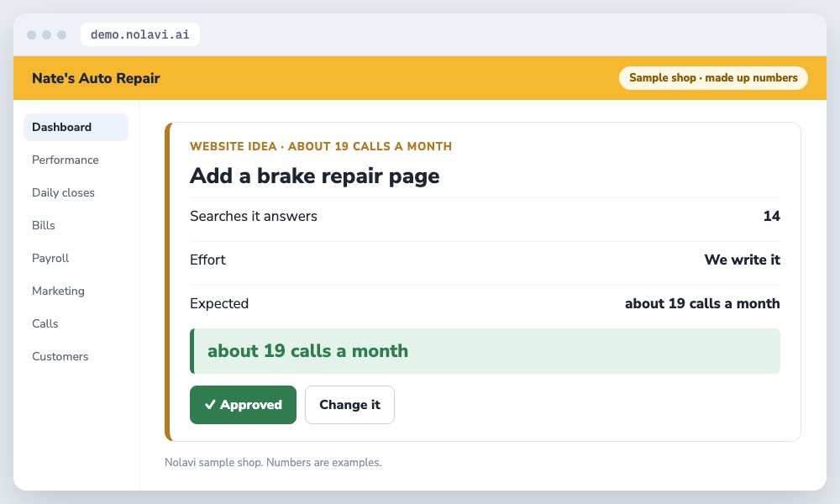Screen dimensions: 840x504
Task: Click the We write it value
Action: coord(742,260)
